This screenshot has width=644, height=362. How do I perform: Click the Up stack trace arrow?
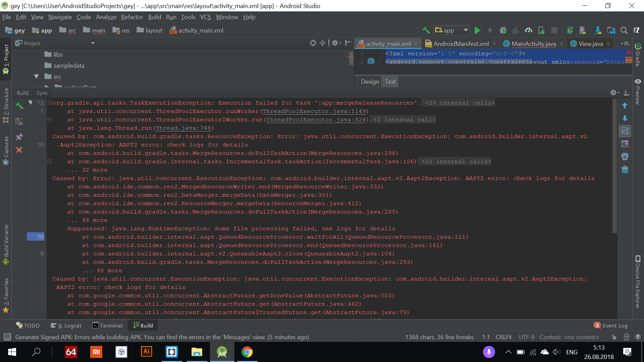pos(625,106)
